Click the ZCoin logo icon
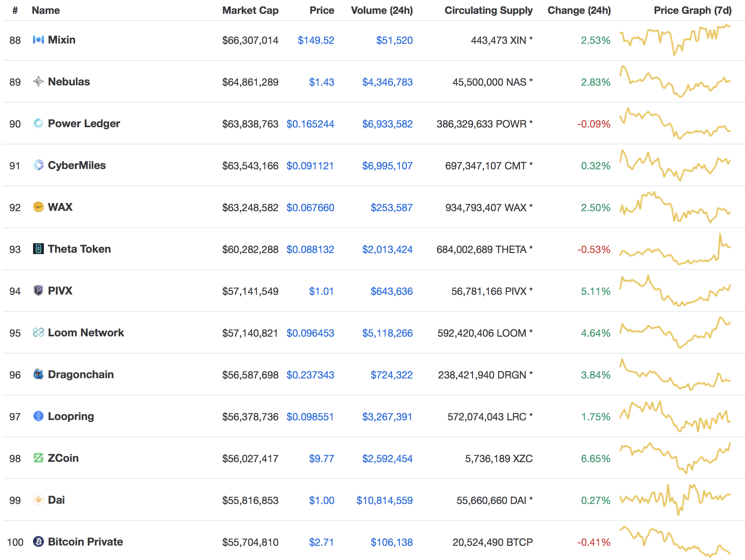This screenshot has height=560, width=745. 38,458
